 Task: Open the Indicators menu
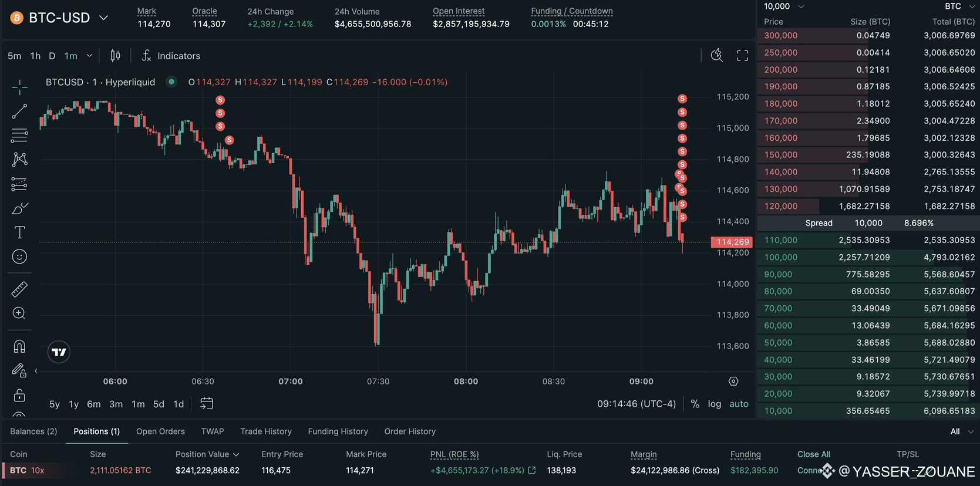(171, 56)
